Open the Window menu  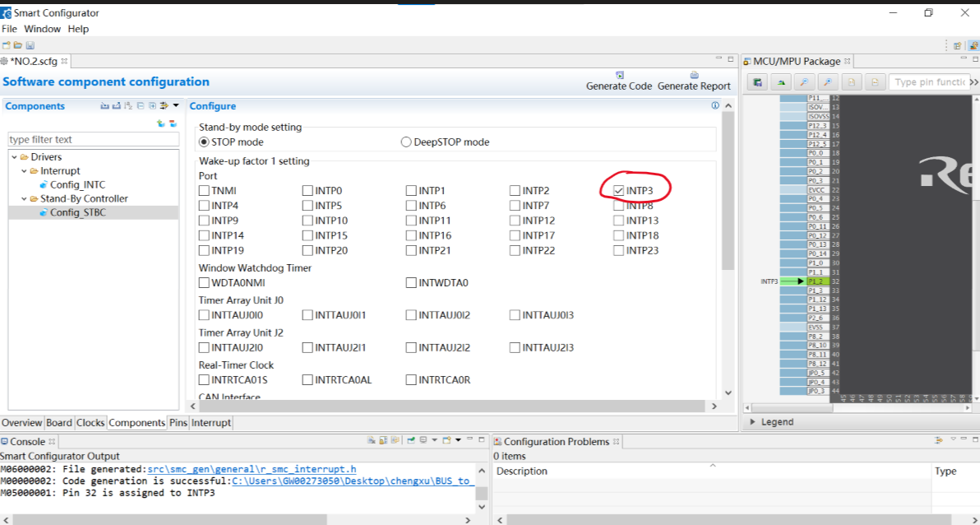(x=43, y=29)
